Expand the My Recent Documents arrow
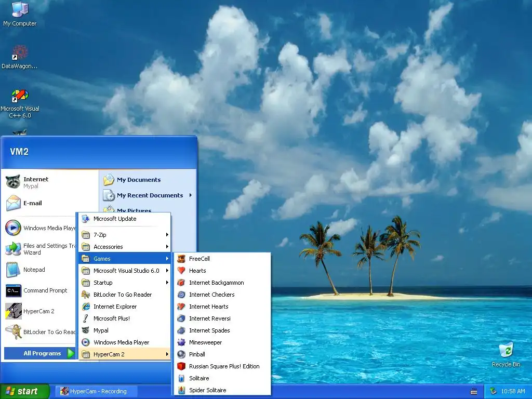The width and height of the screenshot is (532, 399). click(190, 195)
